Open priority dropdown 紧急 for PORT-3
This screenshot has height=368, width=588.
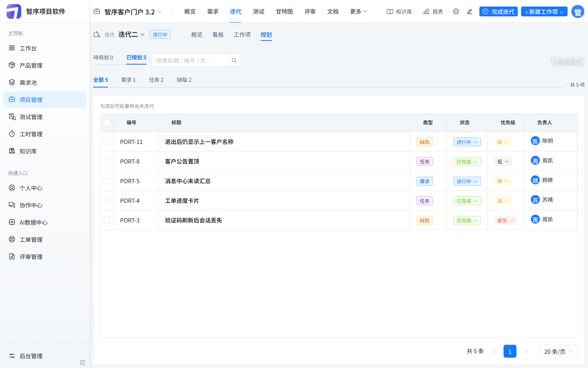point(505,221)
